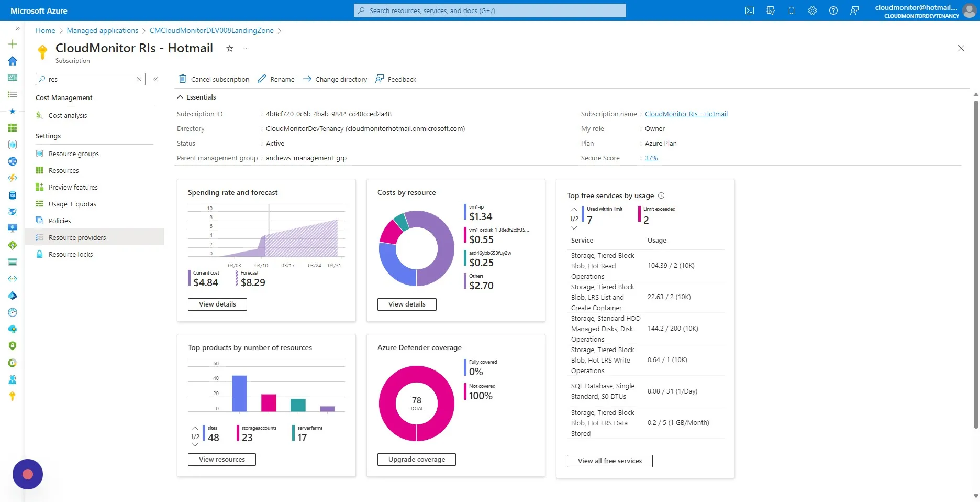This screenshot has width=980, height=502.
Task: Open Virtual networks icon in far-left sidebar
Action: 13,279
